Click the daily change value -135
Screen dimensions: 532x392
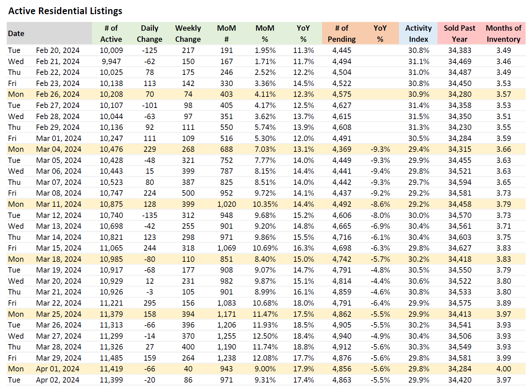click(x=150, y=216)
